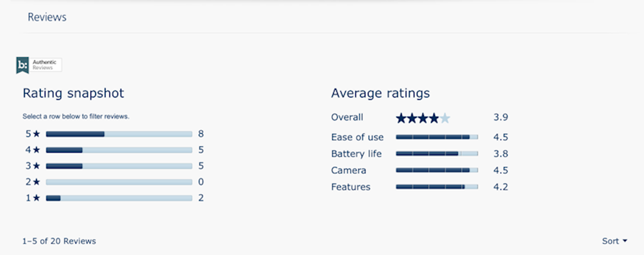This screenshot has width=644, height=255.
Task: Click the 3 star row label
Action: click(32, 166)
